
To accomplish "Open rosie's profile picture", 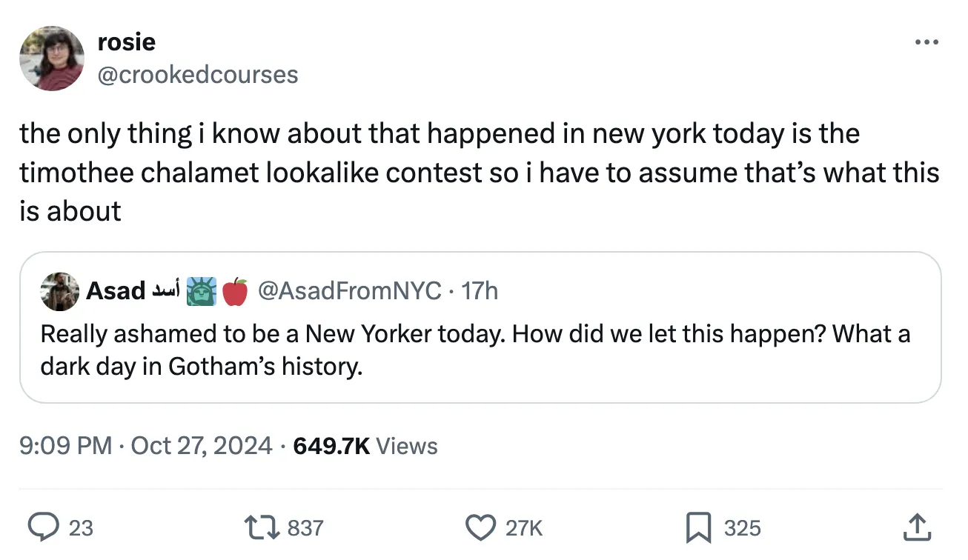I will 52,59.
